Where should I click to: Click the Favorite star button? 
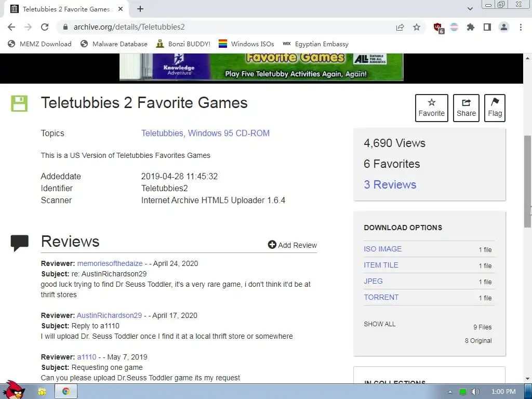(432, 108)
